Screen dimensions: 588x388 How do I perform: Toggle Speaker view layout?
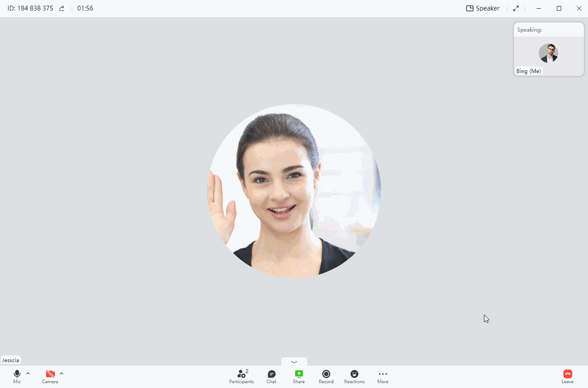tap(483, 8)
